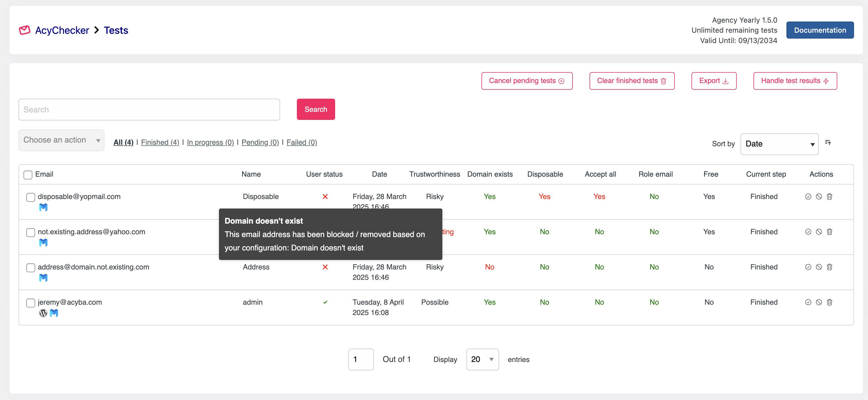Image resolution: width=868 pixels, height=400 pixels.
Task: Filter by Pending (0) tests
Action: [x=260, y=142]
